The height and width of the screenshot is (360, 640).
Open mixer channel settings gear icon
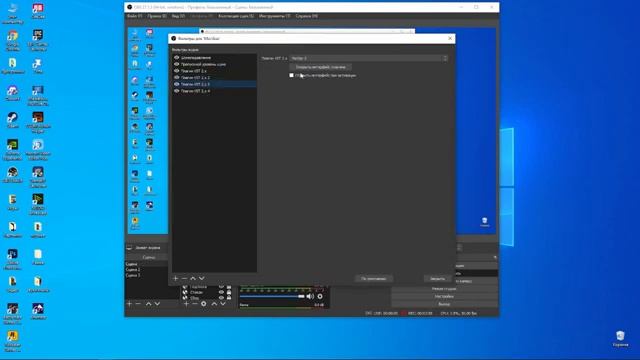pos(320,296)
